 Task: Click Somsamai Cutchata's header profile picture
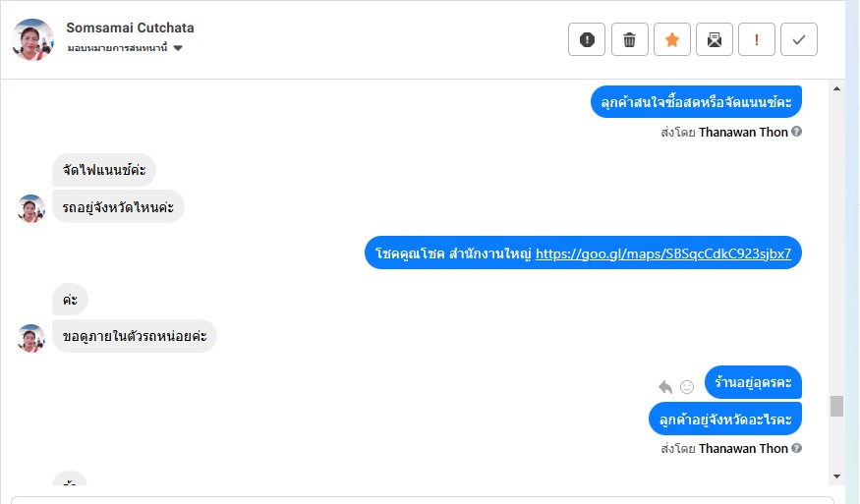click(x=32, y=39)
